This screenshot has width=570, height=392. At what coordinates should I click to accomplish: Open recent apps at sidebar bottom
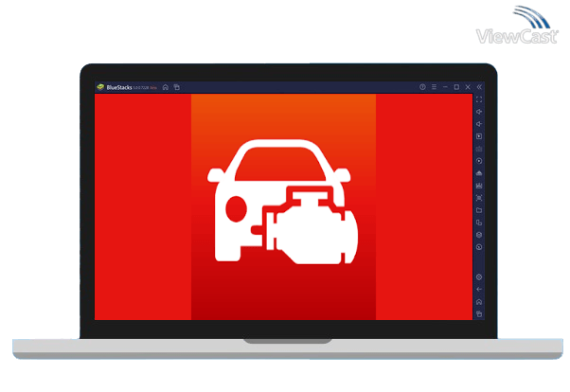[x=479, y=313]
